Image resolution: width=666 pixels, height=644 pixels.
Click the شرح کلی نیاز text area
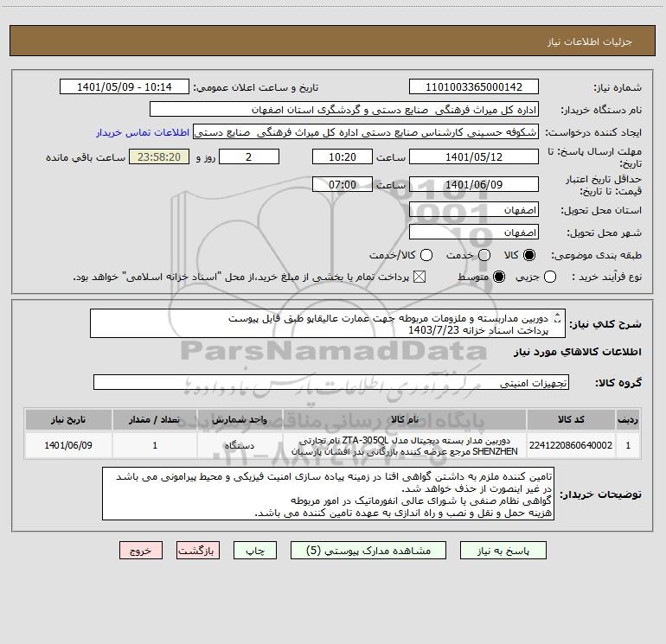(328, 323)
